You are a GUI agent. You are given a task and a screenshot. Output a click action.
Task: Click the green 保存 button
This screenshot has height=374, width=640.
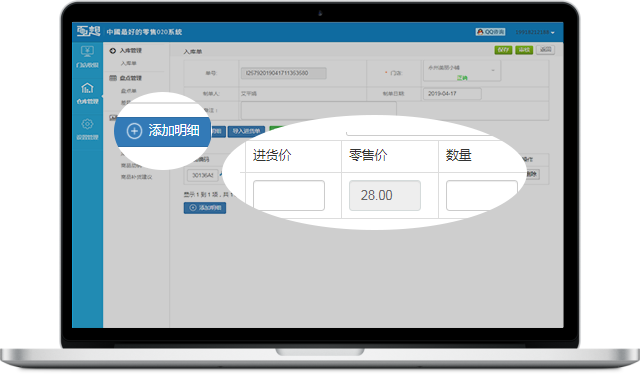click(x=503, y=50)
